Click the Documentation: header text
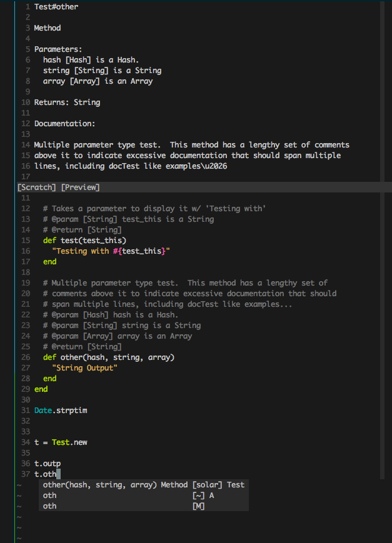Image resolution: width=392 pixels, height=543 pixels. 66,123
